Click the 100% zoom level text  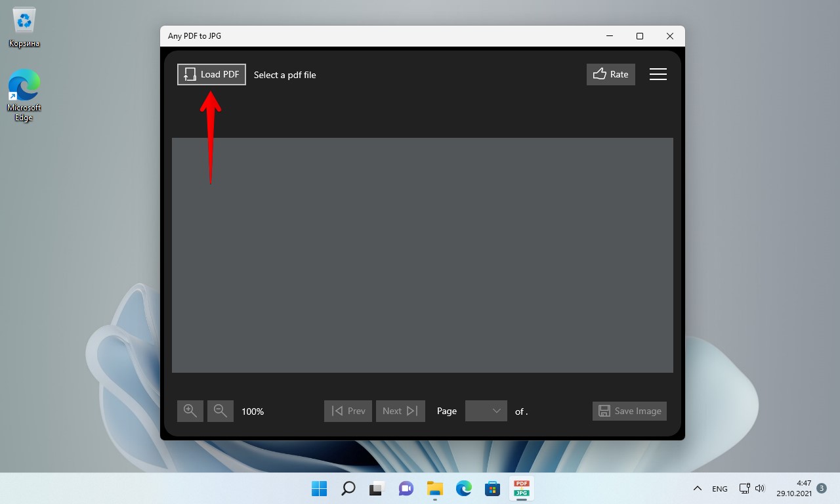point(253,411)
